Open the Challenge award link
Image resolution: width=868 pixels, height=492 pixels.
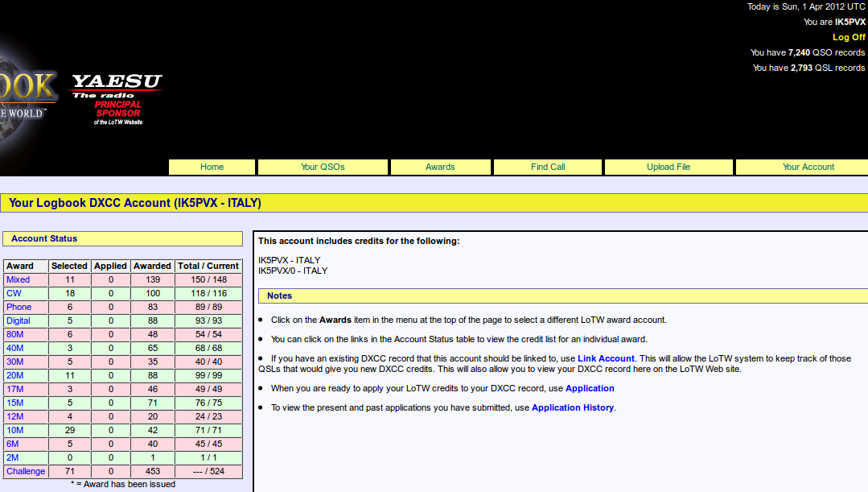point(26,472)
